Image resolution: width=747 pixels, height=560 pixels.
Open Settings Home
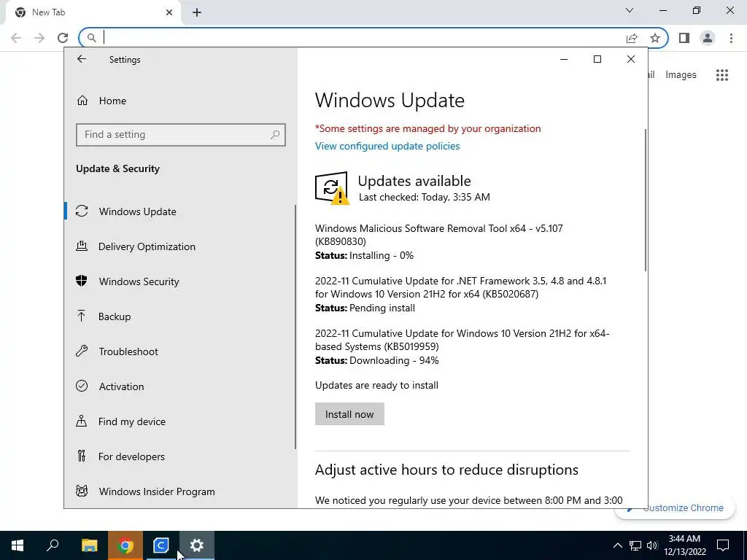[113, 101]
